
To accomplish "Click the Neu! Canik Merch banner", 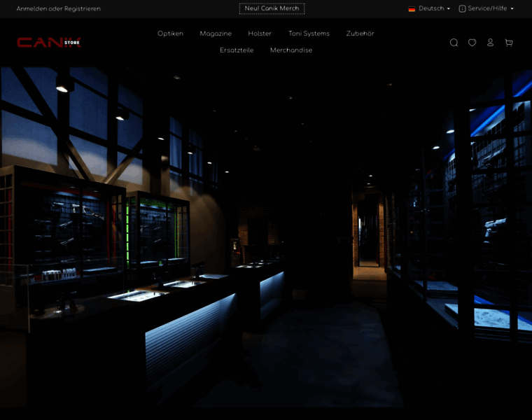I will pyautogui.click(x=272, y=8).
